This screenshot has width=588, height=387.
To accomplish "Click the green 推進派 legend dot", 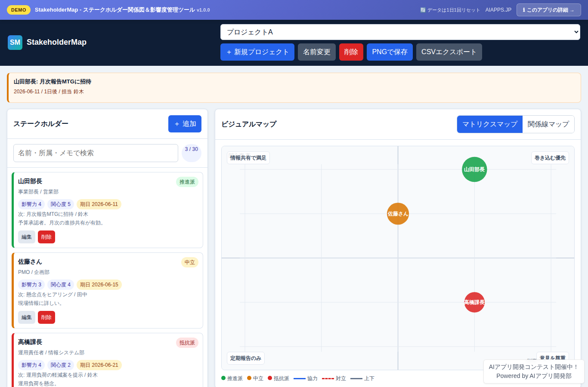I will click(x=223, y=378).
